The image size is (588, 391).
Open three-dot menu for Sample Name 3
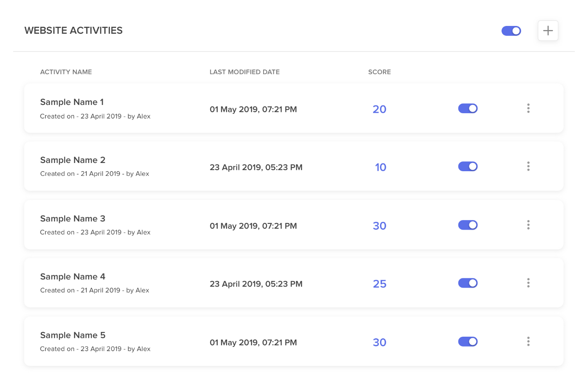(528, 225)
